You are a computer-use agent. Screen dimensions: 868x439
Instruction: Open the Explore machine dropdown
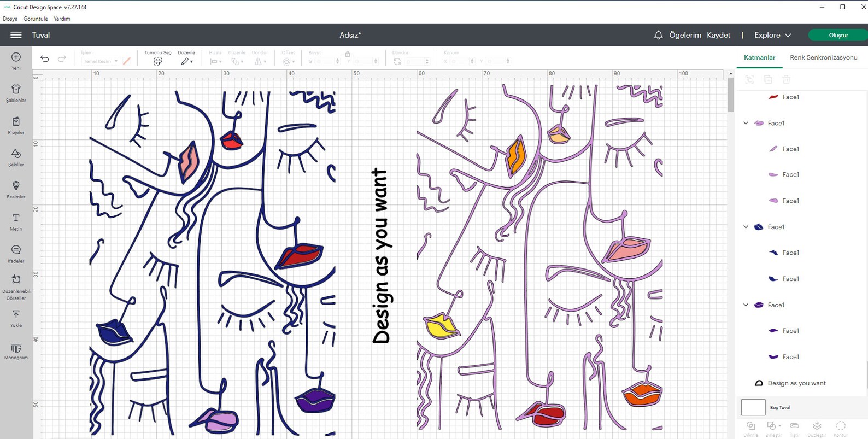pos(772,35)
